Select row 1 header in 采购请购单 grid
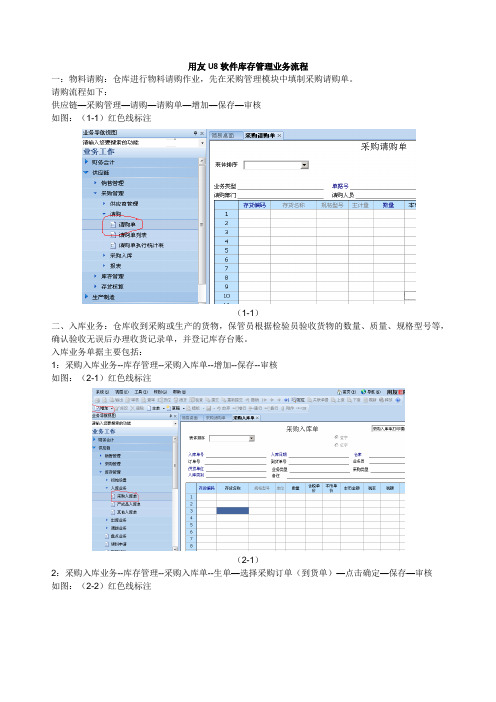This screenshot has height=702, width=496. (x=227, y=214)
